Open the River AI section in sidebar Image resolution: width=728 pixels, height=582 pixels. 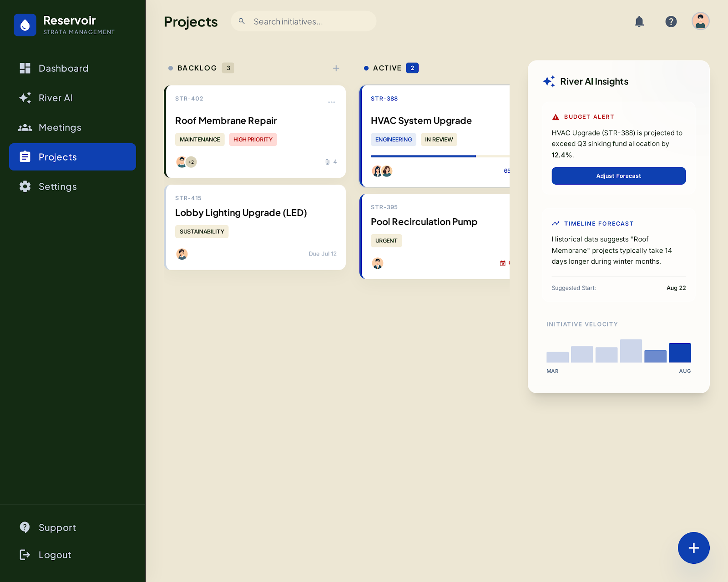pos(55,98)
